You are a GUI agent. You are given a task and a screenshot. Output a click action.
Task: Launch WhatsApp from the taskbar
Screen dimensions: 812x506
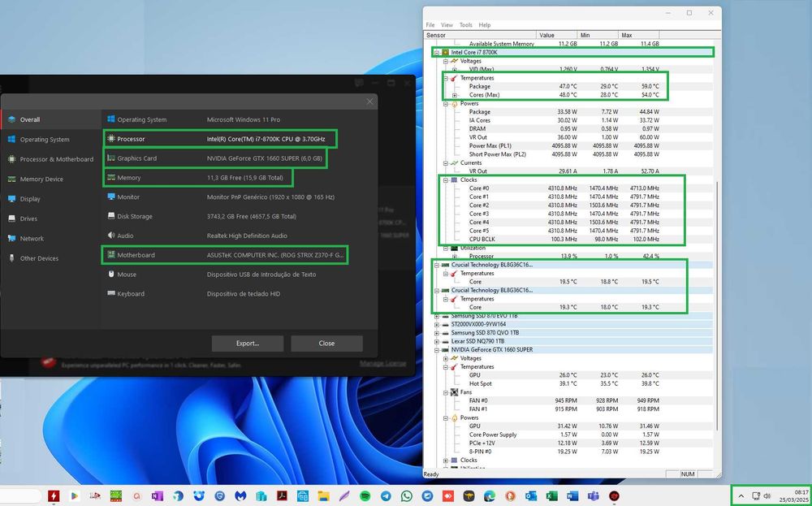(407, 496)
